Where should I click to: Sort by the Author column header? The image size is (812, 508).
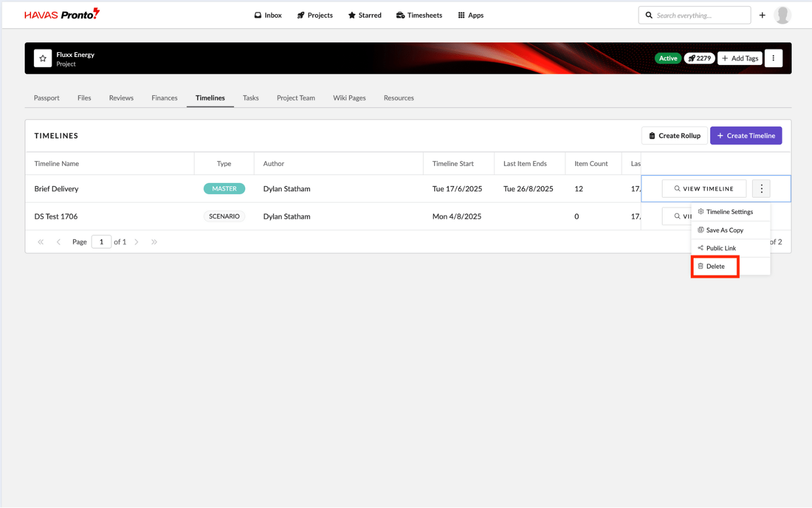pos(338,164)
